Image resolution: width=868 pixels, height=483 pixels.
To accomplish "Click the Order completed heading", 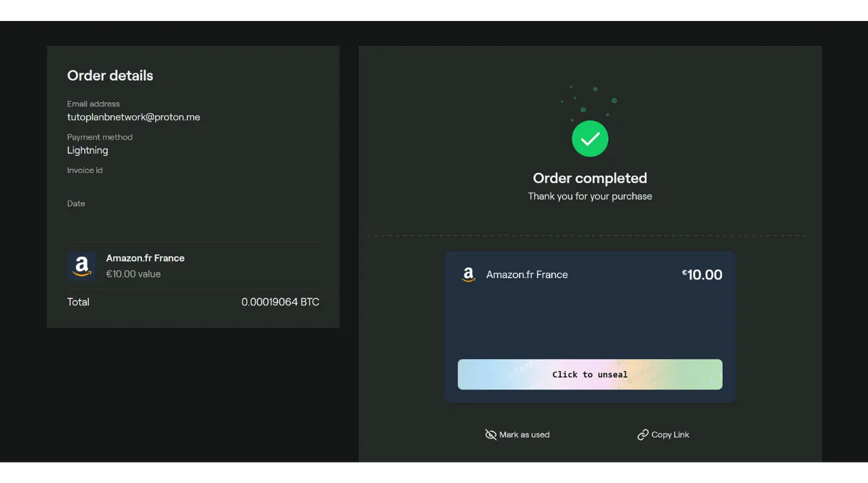I will click(x=590, y=178).
